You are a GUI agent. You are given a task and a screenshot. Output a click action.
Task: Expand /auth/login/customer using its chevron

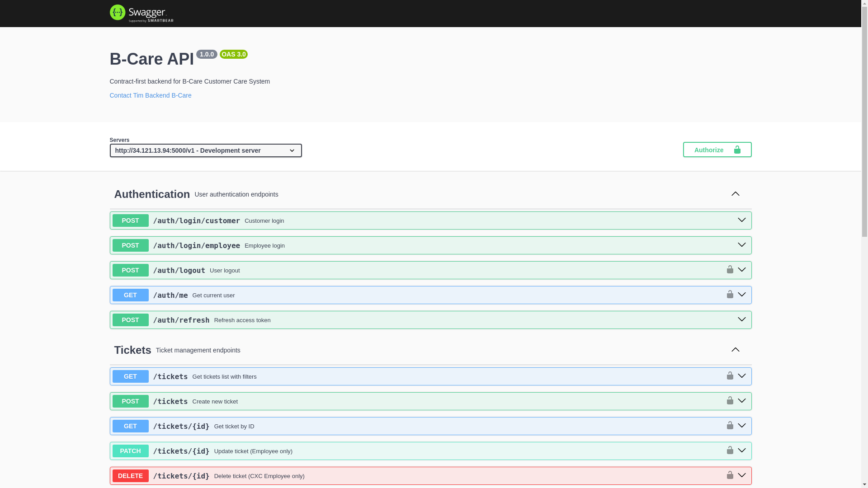coord(742,220)
